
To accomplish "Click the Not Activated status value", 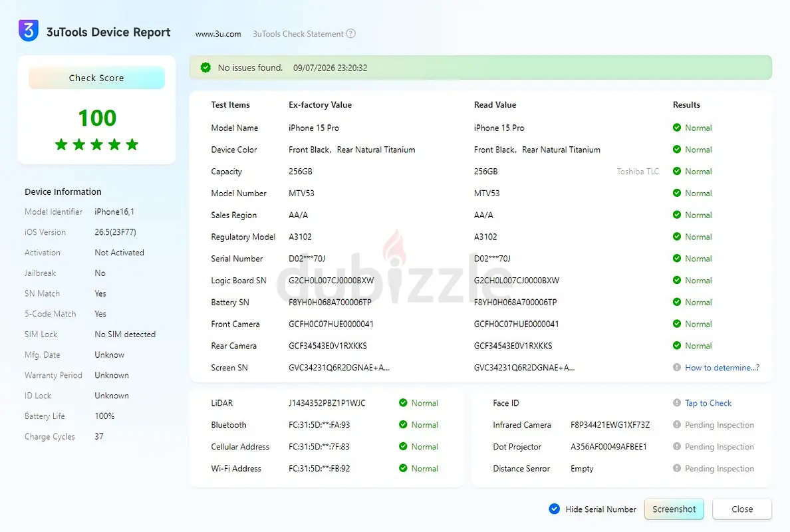I will 120,253.
